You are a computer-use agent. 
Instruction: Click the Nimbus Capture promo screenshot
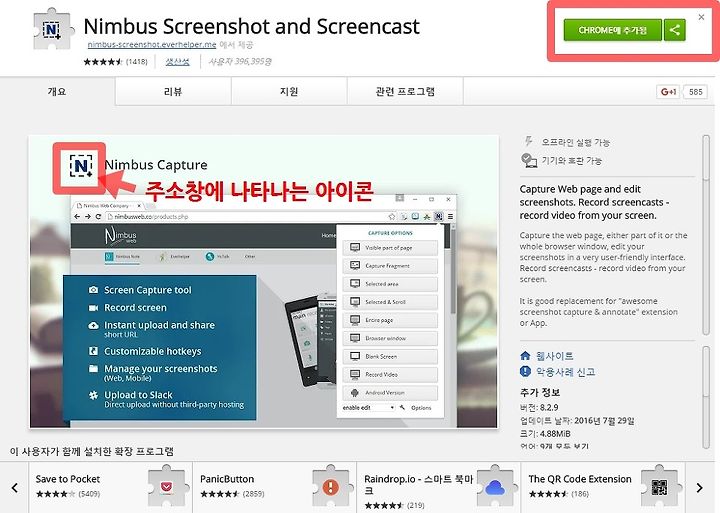point(264,282)
